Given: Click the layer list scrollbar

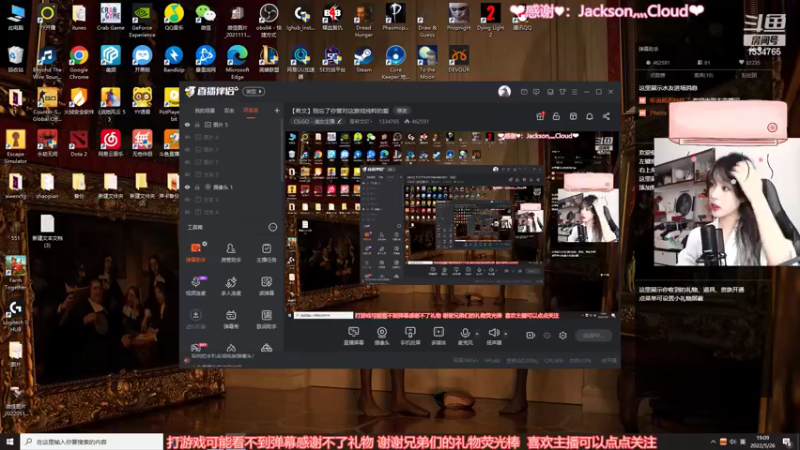Looking at the screenshot, I should click(x=282, y=151).
